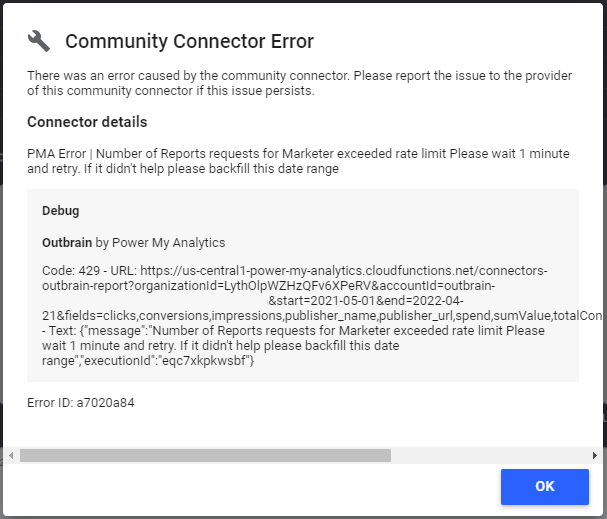Click the Error ID a7020a84 text
Viewport: 607px width, 519px height.
click(x=80, y=403)
